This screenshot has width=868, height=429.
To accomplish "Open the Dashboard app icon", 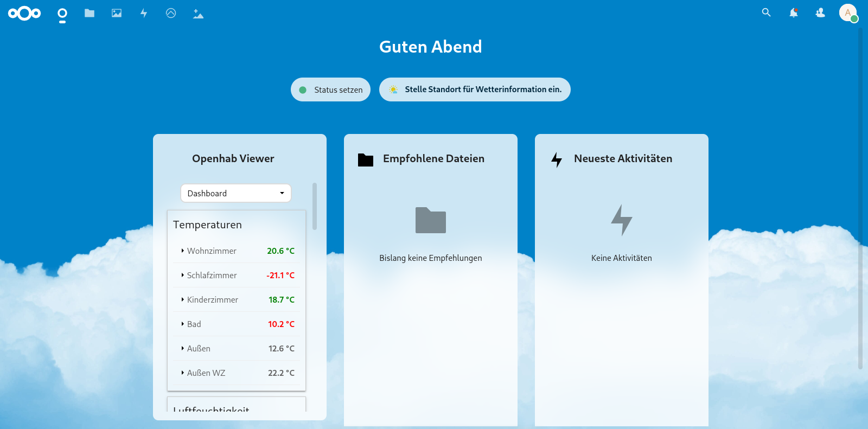I will coord(62,15).
